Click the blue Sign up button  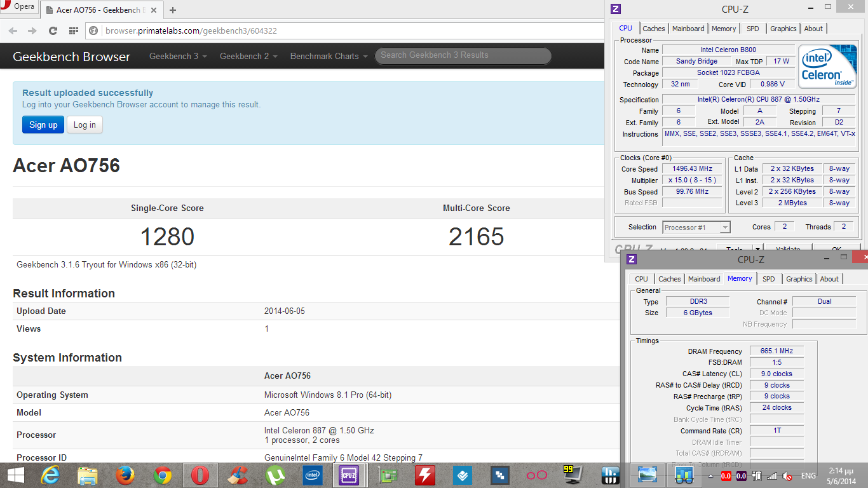click(x=43, y=125)
